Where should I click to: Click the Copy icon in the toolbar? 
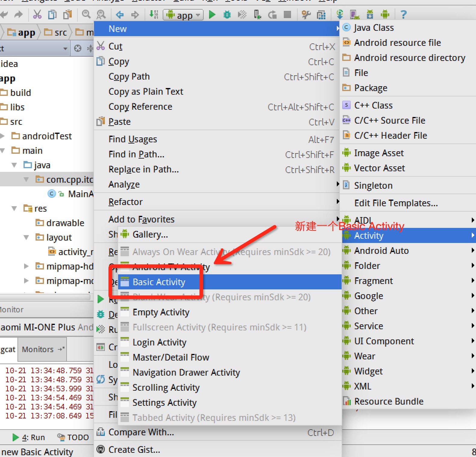pyautogui.click(x=52, y=14)
